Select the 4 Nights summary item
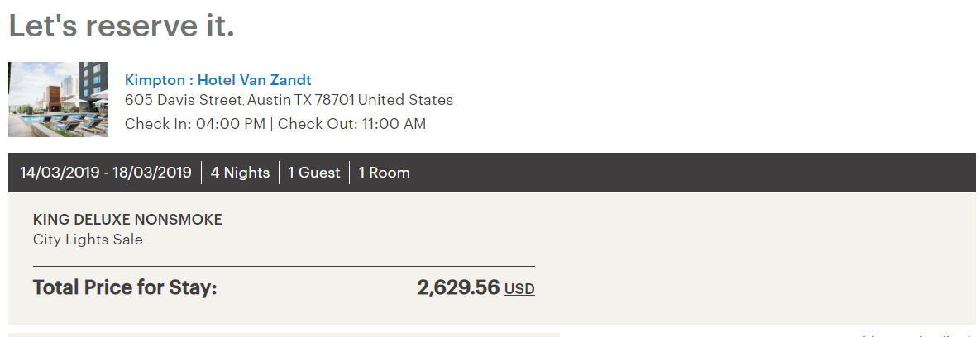980x337 pixels. pos(240,173)
